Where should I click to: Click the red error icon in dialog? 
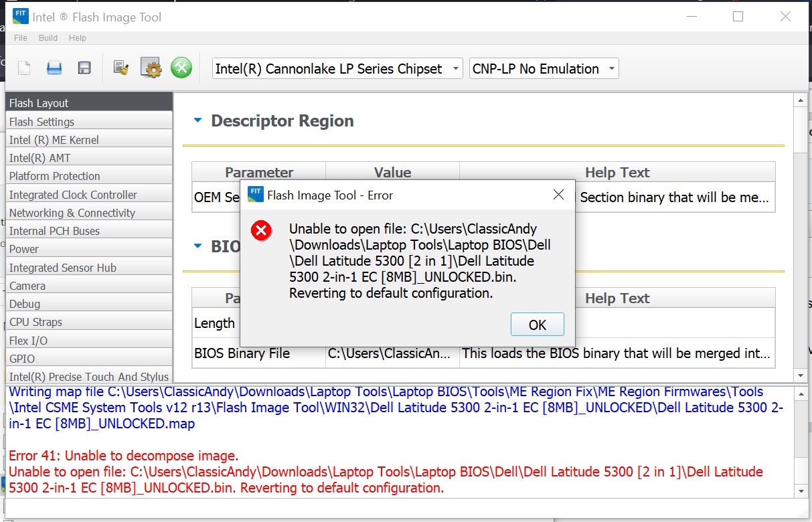[x=261, y=231]
